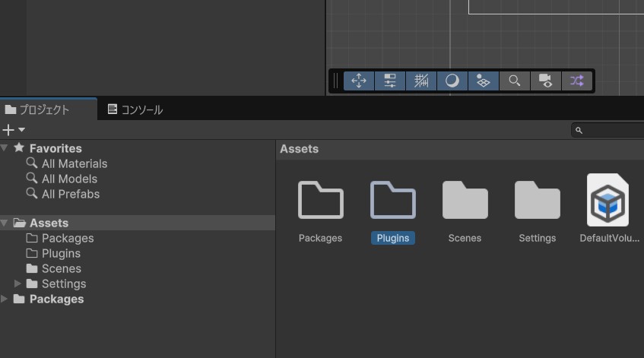Click the project search input field
The height and width of the screenshot is (358, 644).
pyautogui.click(x=608, y=130)
